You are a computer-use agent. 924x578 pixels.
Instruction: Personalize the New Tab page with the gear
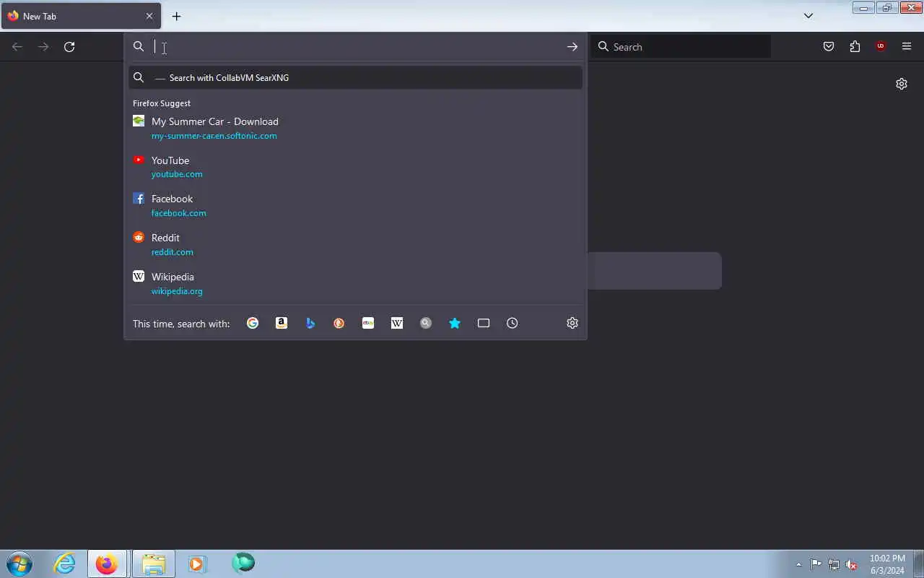pos(902,84)
